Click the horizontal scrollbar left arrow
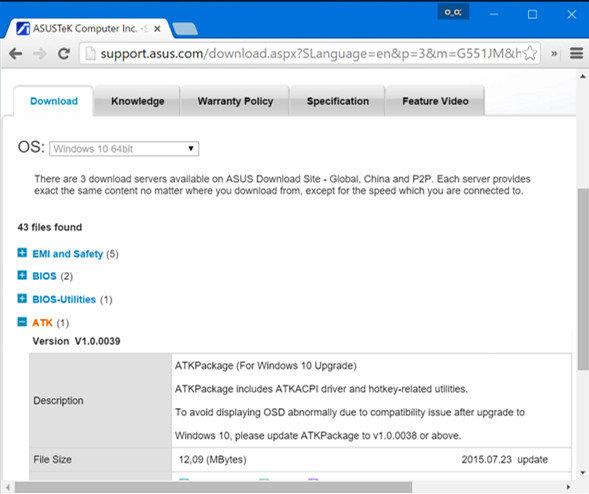 (x=8, y=488)
